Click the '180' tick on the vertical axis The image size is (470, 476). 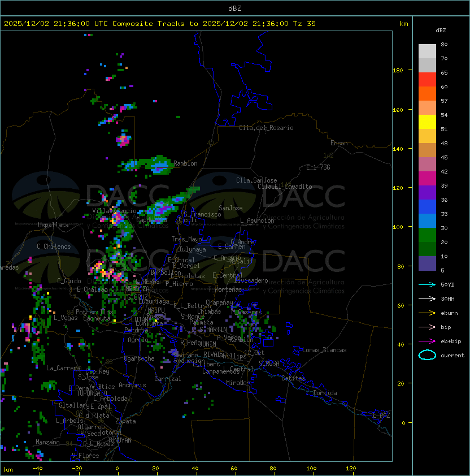pyautogui.click(x=398, y=71)
